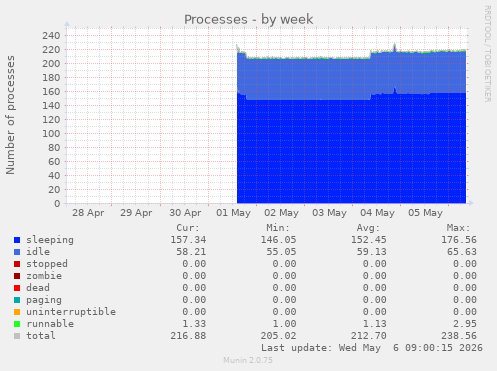Viewport: 497px width, 371px height.
Task: Click the zombie legend color swatch
Action: pyautogui.click(x=17, y=276)
